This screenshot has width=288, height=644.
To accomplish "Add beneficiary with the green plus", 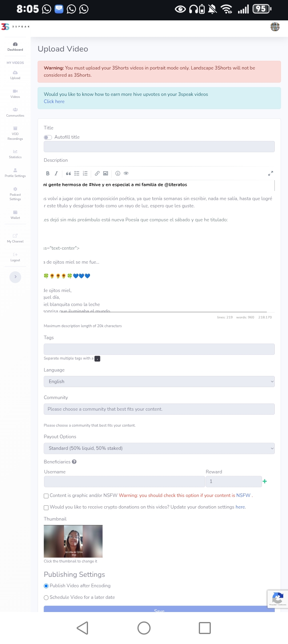I will pos(264,481).
